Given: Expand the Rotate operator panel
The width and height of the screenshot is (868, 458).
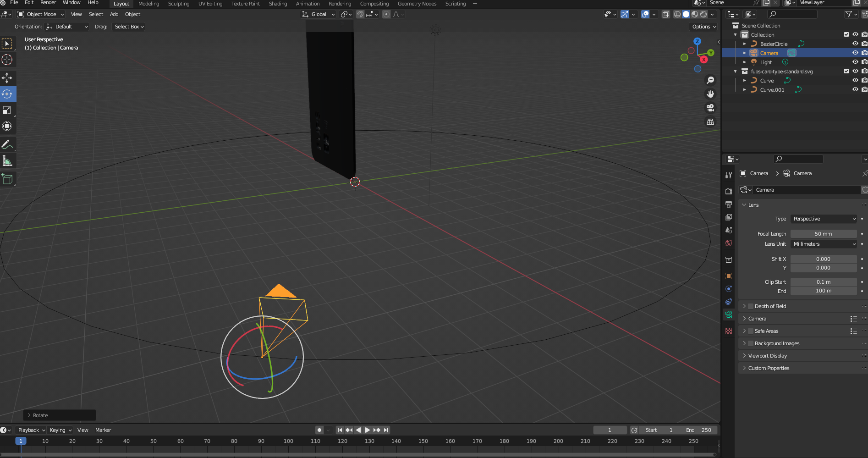Looking at the screenshot, I should pos(60,415).
